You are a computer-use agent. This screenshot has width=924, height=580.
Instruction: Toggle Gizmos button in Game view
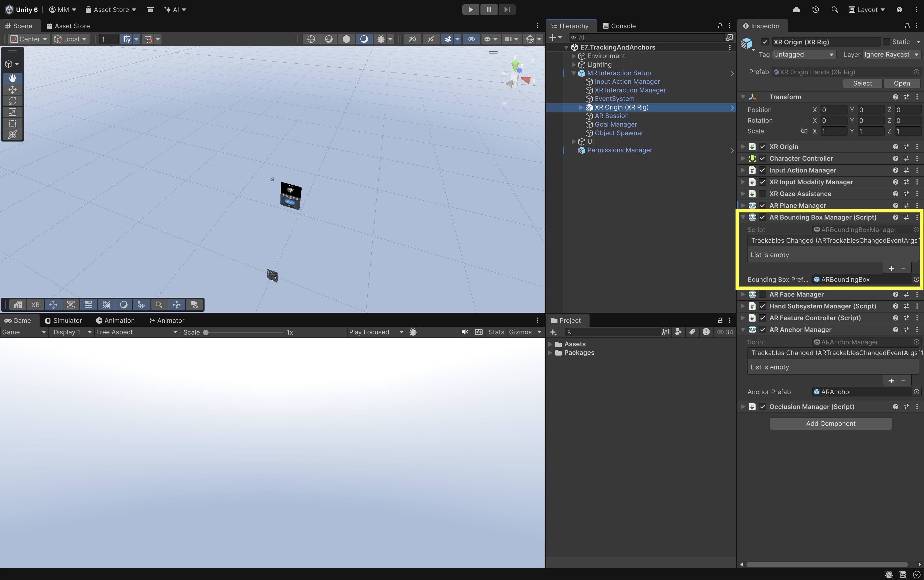coord(520,332)
